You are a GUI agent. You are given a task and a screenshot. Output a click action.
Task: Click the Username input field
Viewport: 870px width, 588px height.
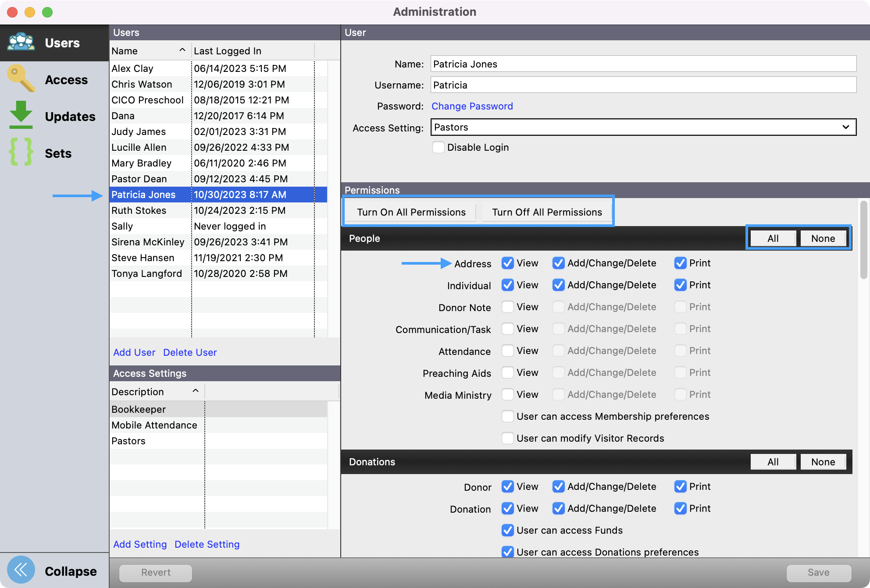pos(643,85)
